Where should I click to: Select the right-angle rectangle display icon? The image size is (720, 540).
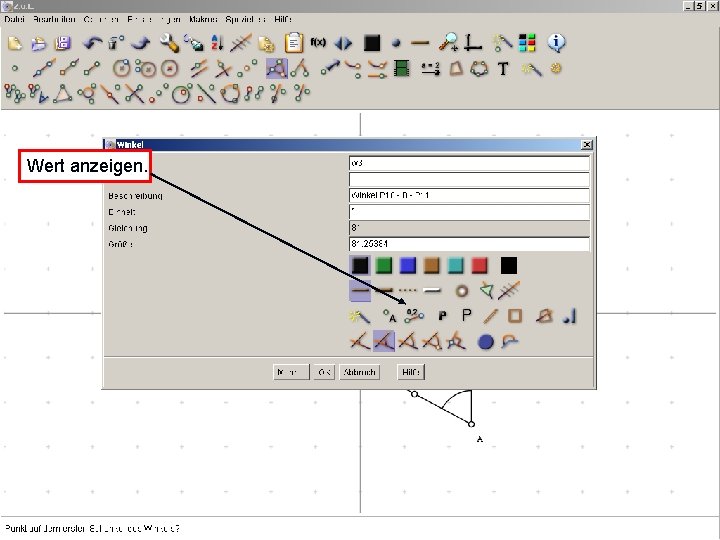pyautogui.click(x=456, y=342)
